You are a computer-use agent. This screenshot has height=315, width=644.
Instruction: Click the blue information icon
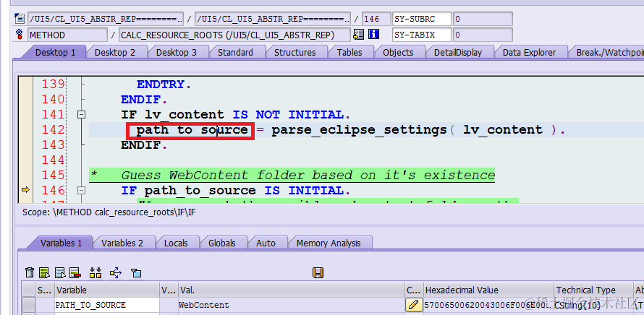[x=374, y=35]
